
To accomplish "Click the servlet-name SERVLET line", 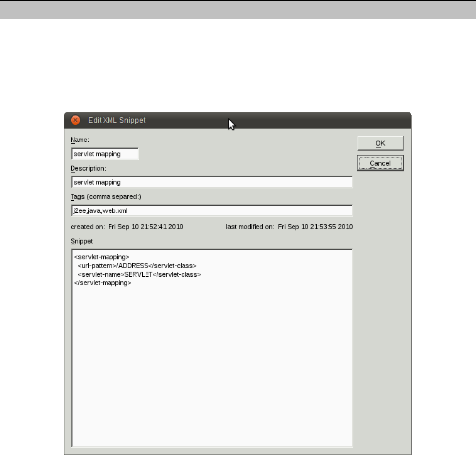I will point(139,274).
